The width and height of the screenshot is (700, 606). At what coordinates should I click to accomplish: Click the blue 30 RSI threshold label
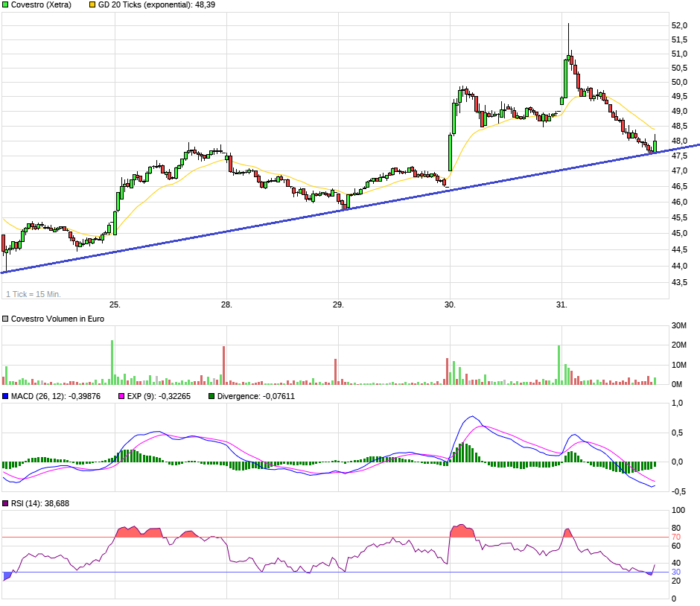point(676,572)
